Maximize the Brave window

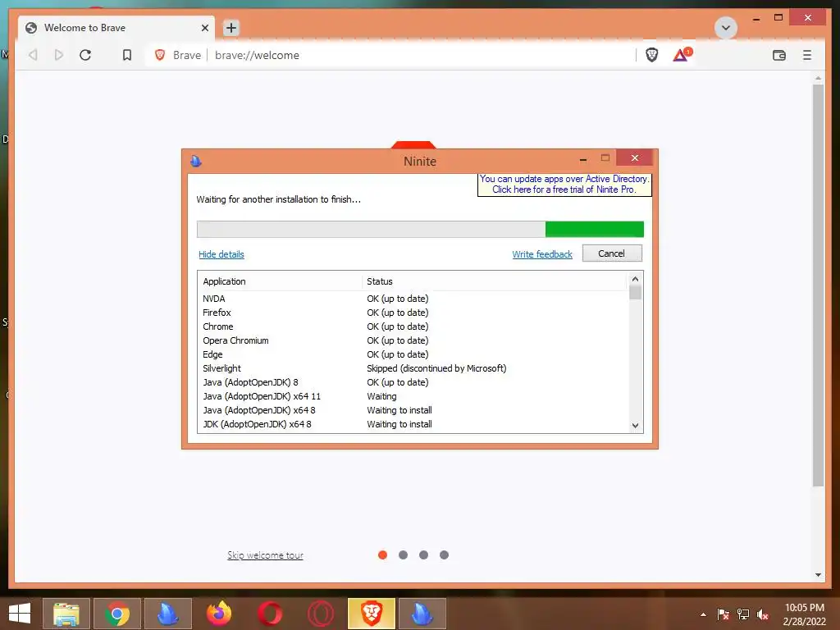point(778,18)
